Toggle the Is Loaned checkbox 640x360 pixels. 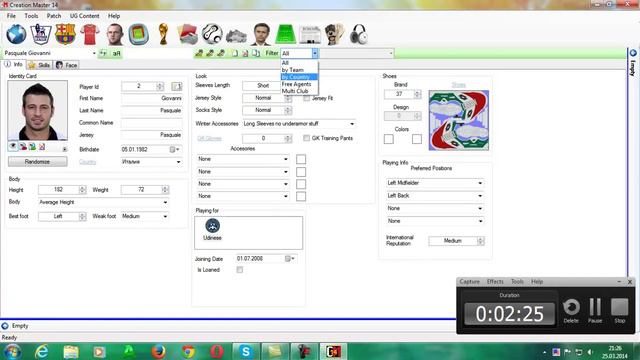coord(240,270)
